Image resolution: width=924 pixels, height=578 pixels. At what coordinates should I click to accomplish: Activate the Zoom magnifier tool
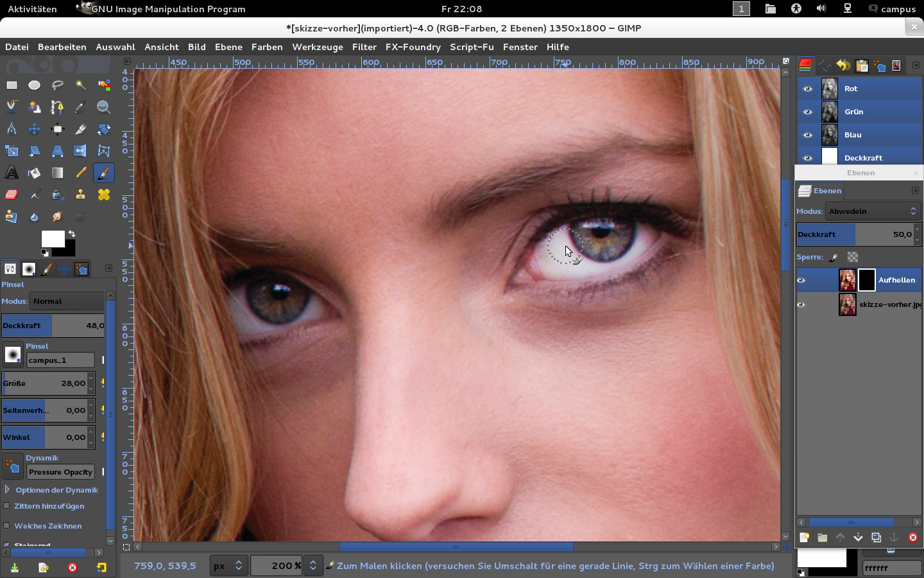coord(103,107)
